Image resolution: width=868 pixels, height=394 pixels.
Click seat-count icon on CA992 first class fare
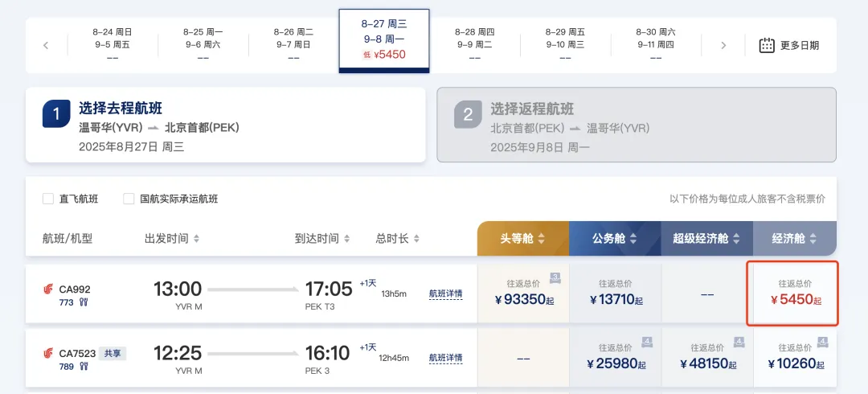pyautogui.click(x=555, y=277)
